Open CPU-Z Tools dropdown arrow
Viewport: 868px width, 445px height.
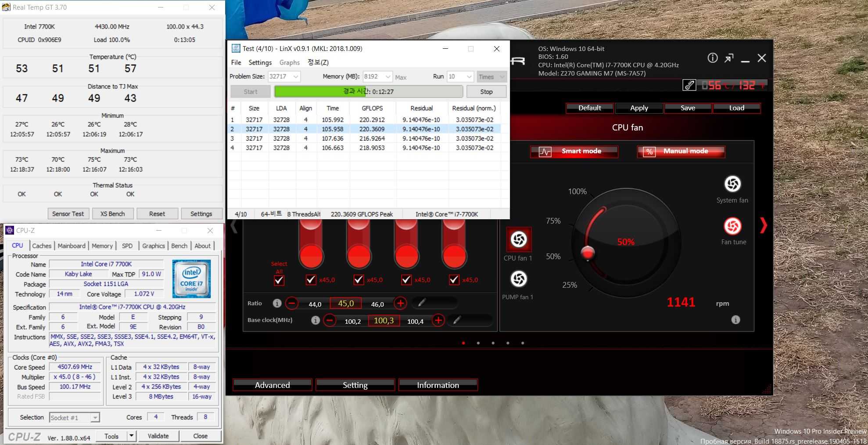click(x=131, y=436)
